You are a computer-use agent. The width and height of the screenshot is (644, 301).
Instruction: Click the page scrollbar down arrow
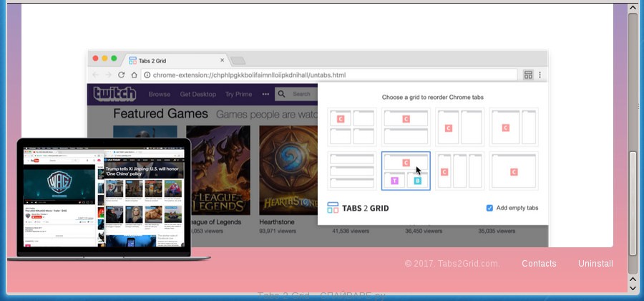633,288
